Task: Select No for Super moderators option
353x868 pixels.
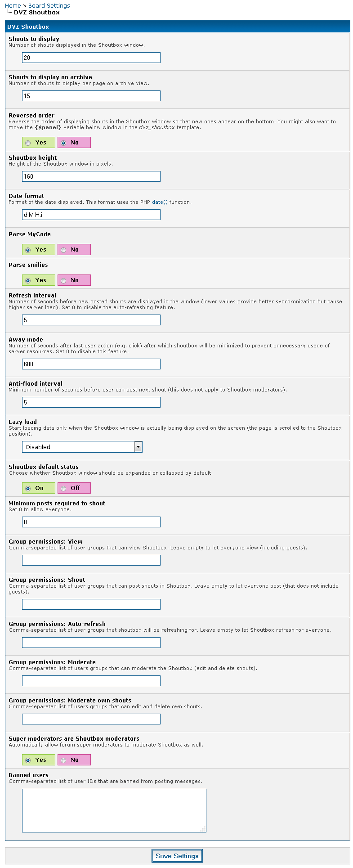Action: click(x=63, y=760)
